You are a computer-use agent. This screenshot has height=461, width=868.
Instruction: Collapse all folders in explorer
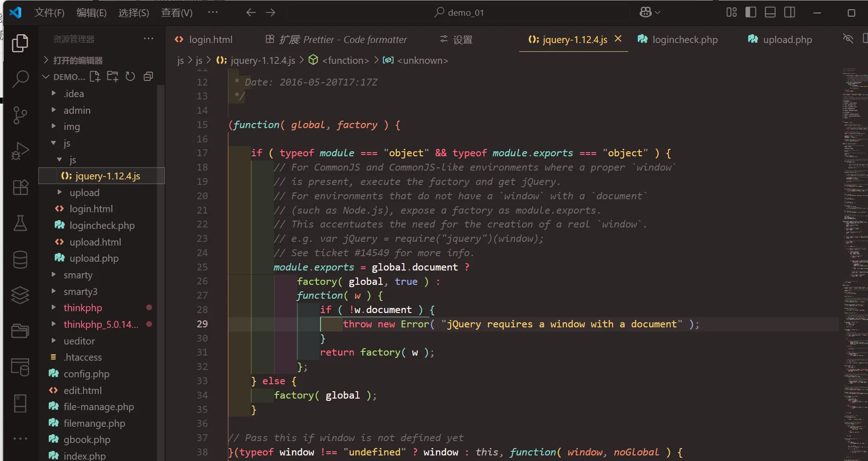(x=148, y=77)
